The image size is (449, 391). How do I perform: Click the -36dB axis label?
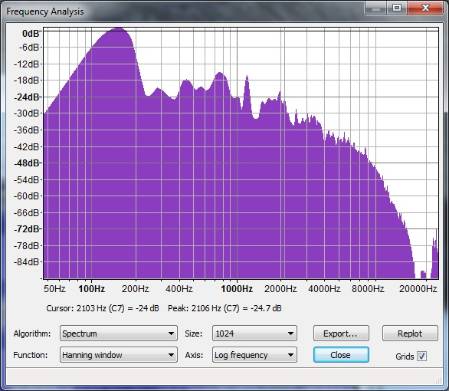pos(27,130)
